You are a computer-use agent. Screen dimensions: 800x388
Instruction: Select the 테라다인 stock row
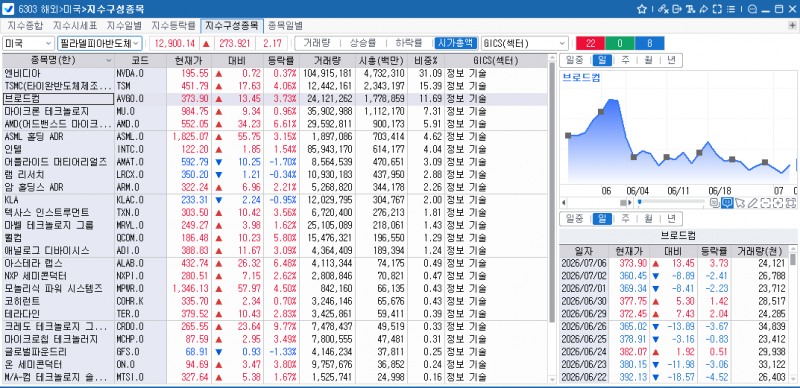(274, 313)
